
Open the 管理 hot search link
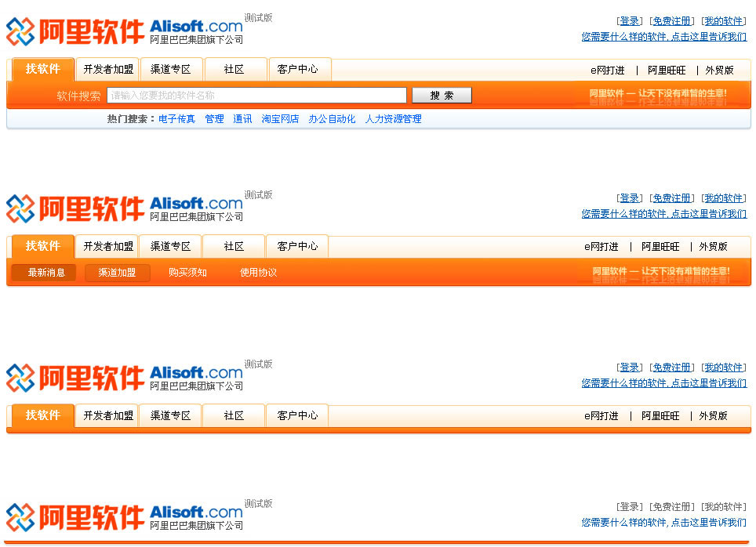tap(214, 119)
